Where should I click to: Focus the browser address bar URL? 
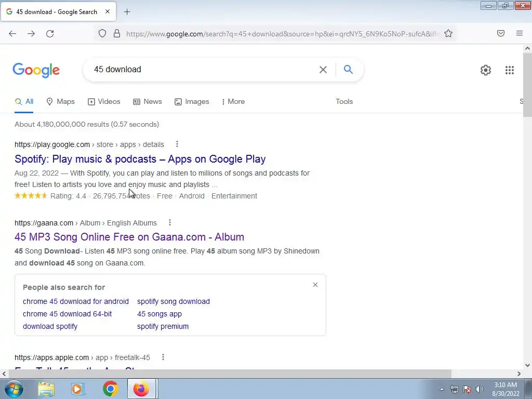point(282,34)
